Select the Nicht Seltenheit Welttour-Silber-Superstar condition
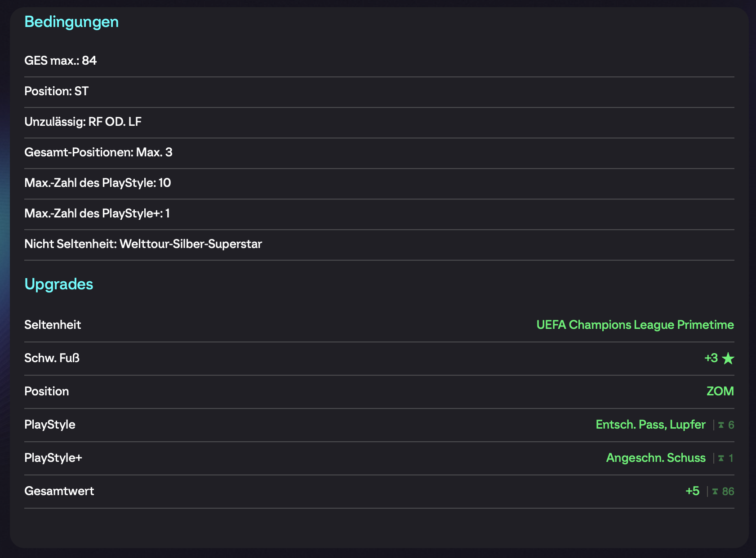The width and height of the screenshot is (756, 558). click(x=143, y=244)
